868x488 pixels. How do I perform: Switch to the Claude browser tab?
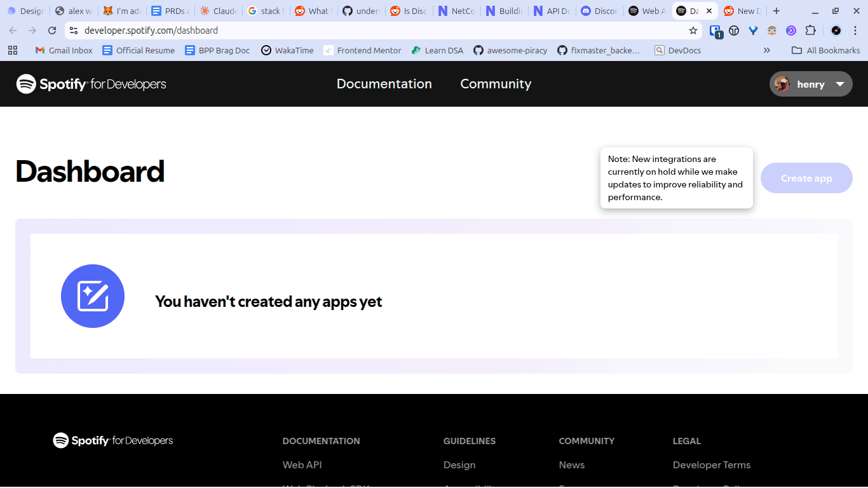tap(218, 11)
